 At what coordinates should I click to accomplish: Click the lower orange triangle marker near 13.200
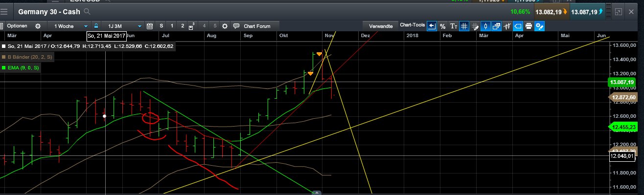310,73
